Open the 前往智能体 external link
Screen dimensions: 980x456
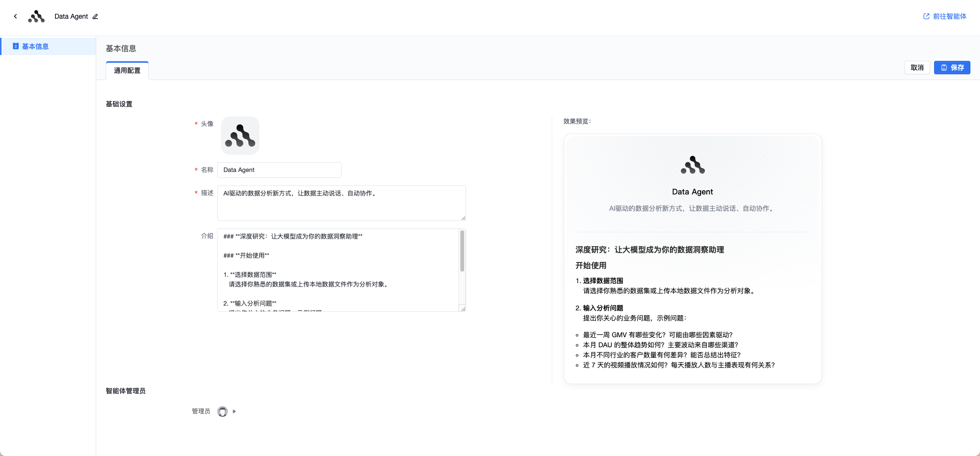click(x=945, y=16)
